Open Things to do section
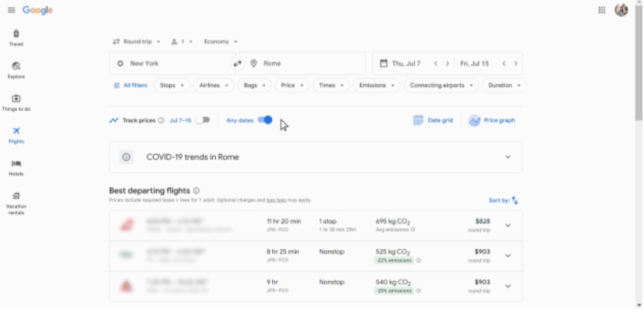This screenshot has width=644, height=317. (16, 103)
